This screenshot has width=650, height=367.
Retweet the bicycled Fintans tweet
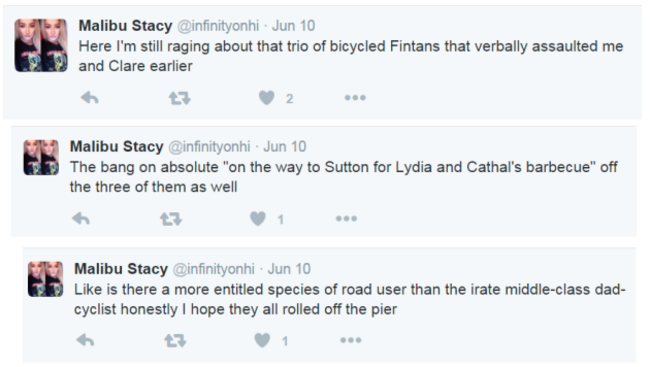click(179, 98)
